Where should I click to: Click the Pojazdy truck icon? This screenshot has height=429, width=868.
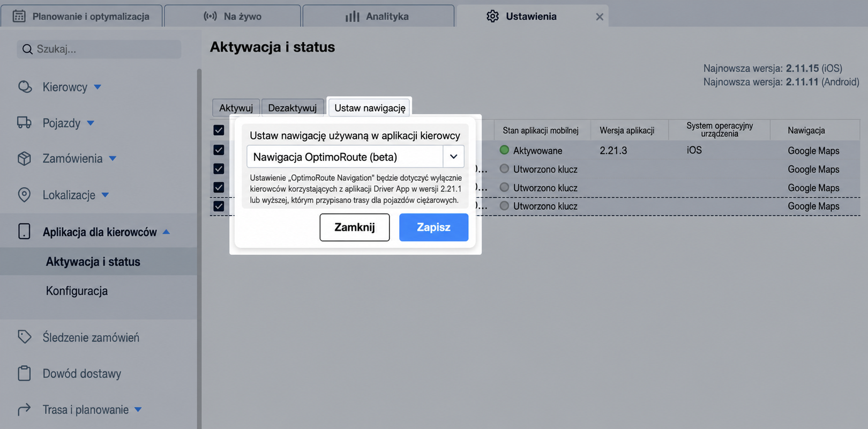(x=25, y=123)
